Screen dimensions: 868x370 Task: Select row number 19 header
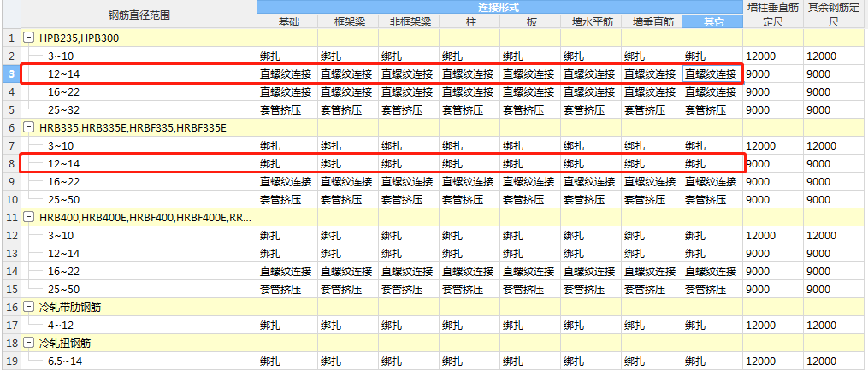(10, 361)
